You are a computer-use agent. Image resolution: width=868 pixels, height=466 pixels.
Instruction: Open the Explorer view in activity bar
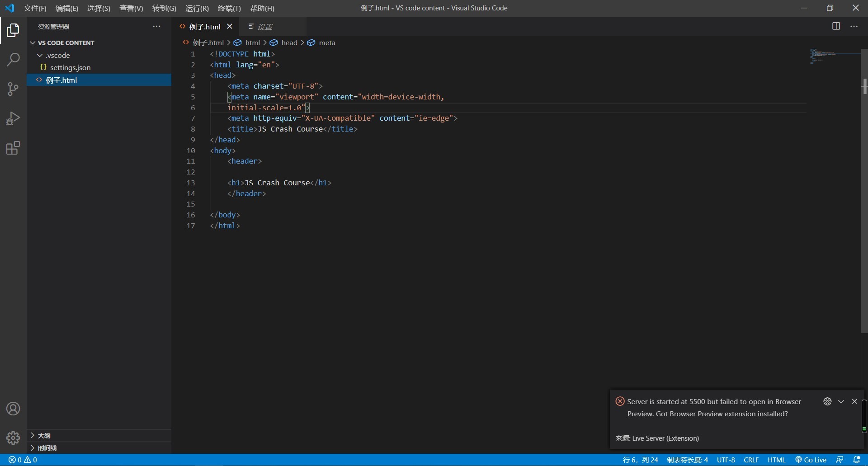click(13, 30)
